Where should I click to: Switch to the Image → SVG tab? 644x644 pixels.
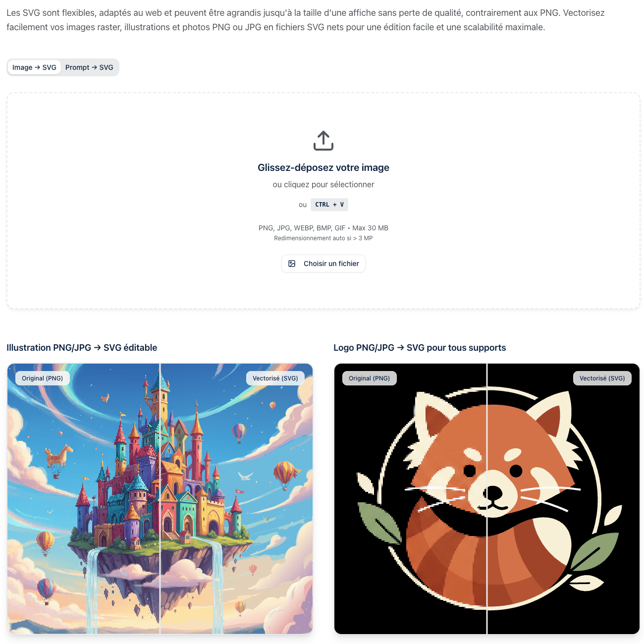[x=34, y=67]
